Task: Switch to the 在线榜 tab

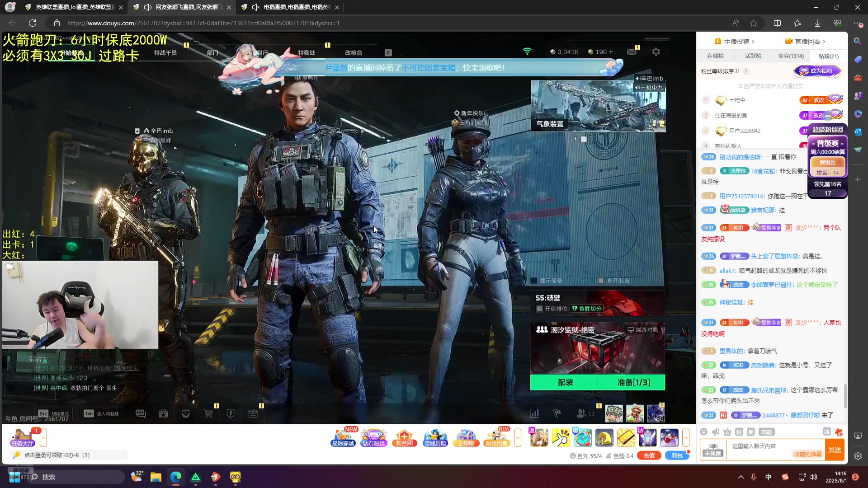Action: point(715,56)
